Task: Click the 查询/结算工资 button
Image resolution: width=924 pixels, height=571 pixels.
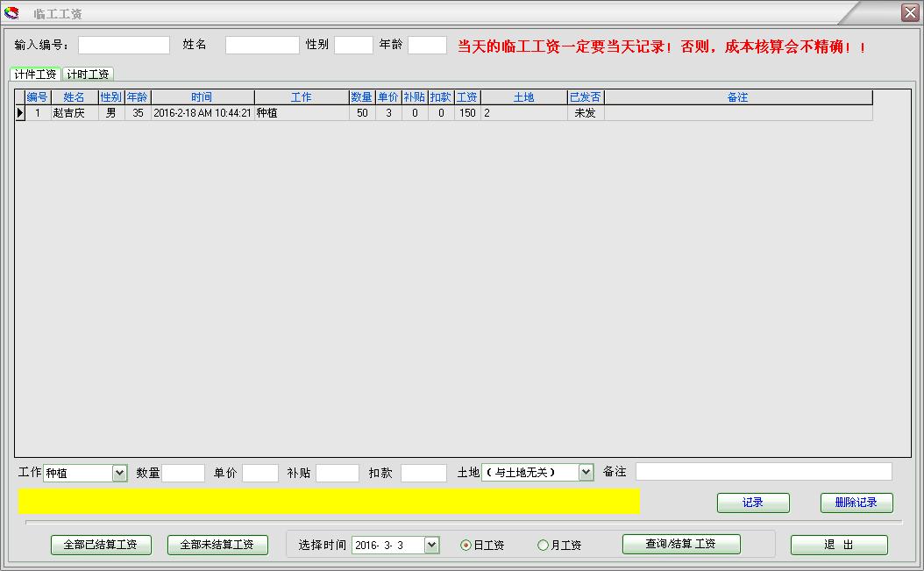Action: coord(682,544)
